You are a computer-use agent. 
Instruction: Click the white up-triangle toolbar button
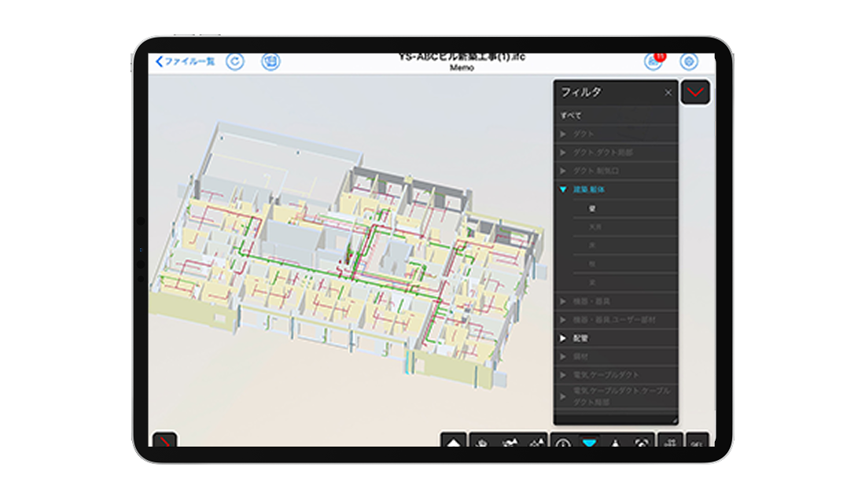pyautogui.click(x=454, y=443)
